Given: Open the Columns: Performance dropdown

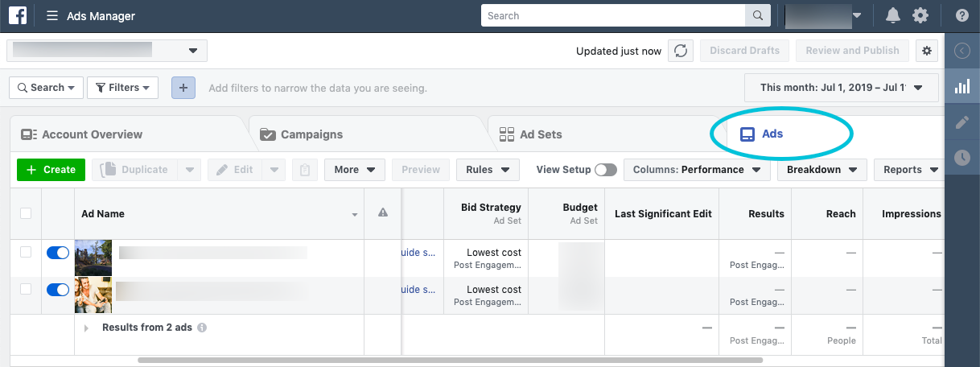Looking at the screenshot, I should pos(696,170).
